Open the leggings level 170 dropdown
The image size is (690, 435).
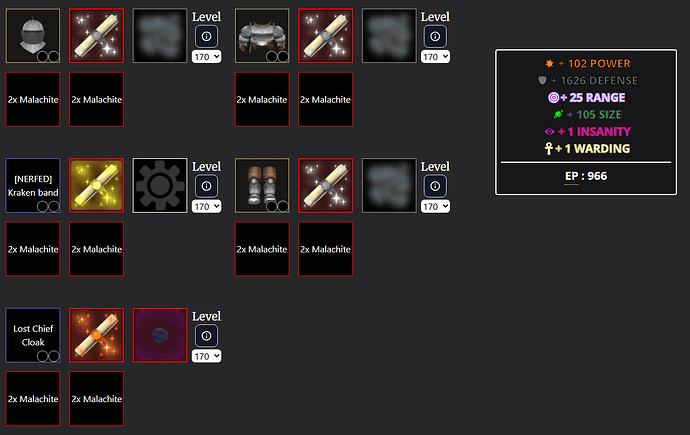[435, 207]
